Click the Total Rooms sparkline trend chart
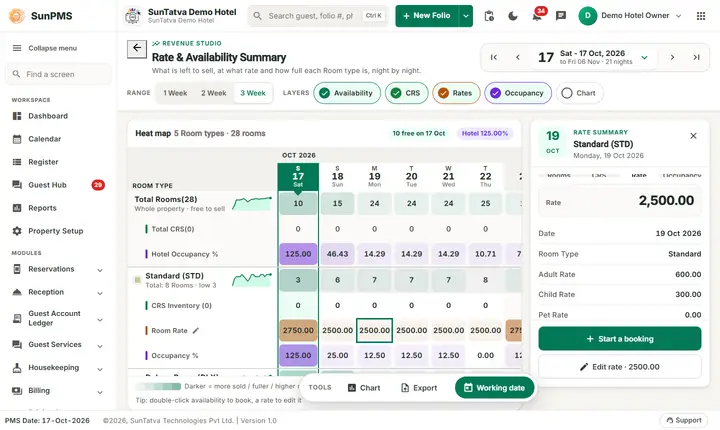Image resolution: width=720 pixels, height=430 pixels. pyautogui.click(x=252, y=204)
